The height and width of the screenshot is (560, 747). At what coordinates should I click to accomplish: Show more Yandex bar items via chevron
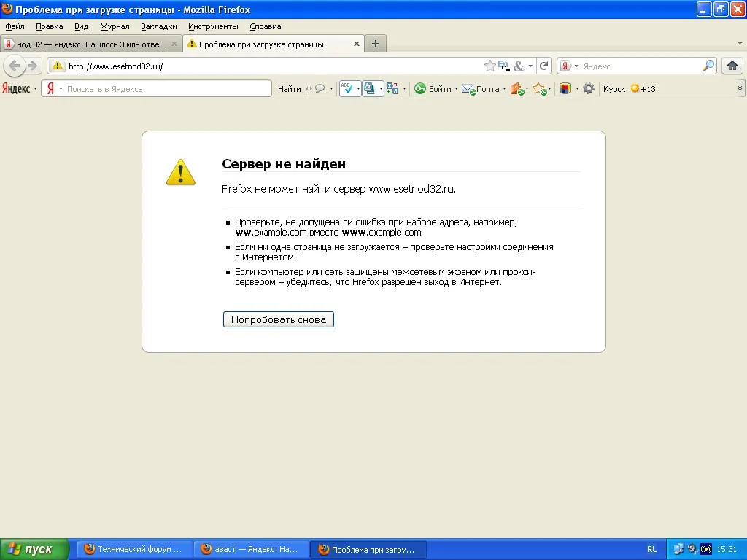point(740,88)
